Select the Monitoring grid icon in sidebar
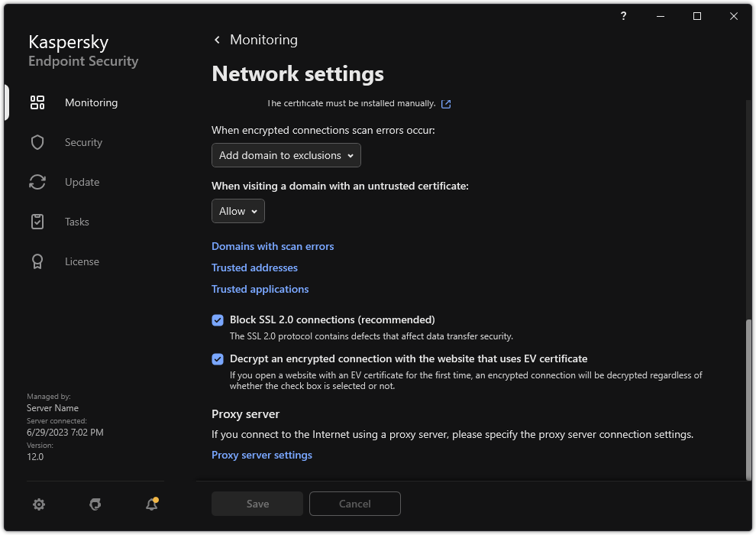This screenshot has width=756, height=535. [x=37, y=102]
